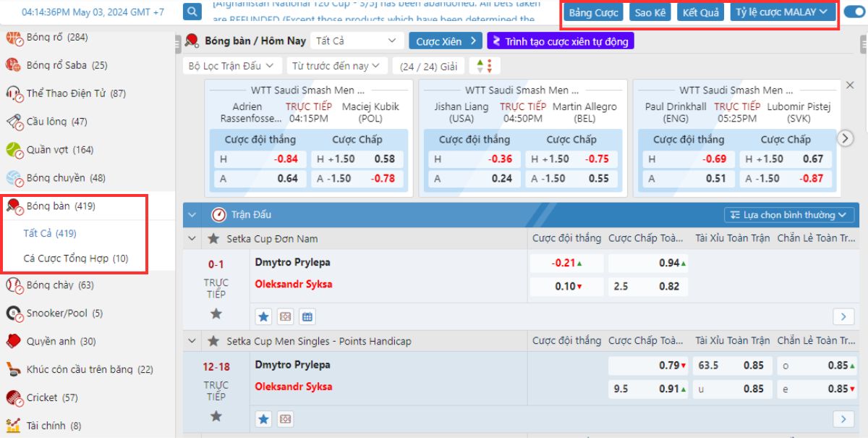
Task: Open the Quyền anh boxing glove icon
Action: tap(14, 341)
